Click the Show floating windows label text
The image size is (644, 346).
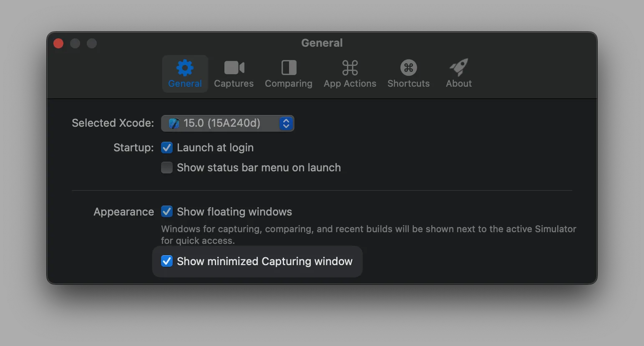[x=234, y=212]
